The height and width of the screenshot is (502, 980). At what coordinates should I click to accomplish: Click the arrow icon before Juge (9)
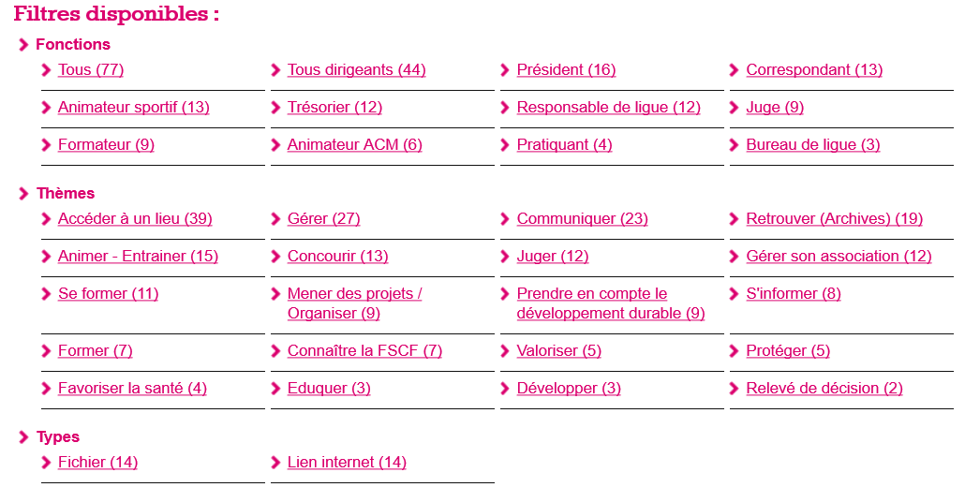(x=735, y=108)
